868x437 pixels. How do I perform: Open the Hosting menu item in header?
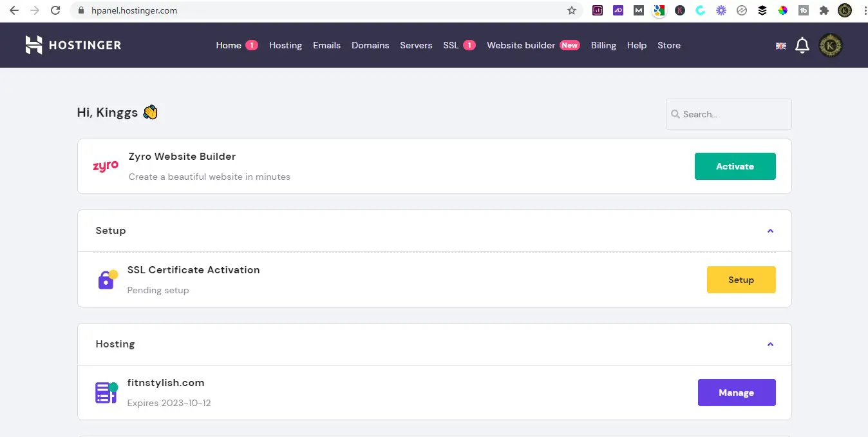(285, 45)
